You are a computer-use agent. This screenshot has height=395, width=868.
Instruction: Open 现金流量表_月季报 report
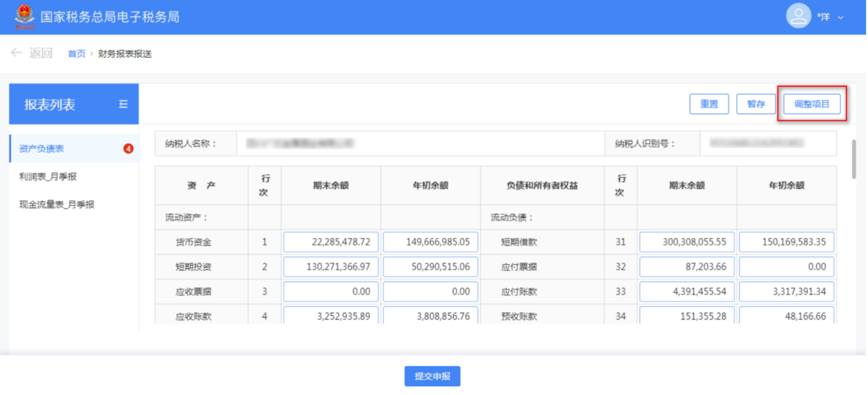click(x=57, y=204)
